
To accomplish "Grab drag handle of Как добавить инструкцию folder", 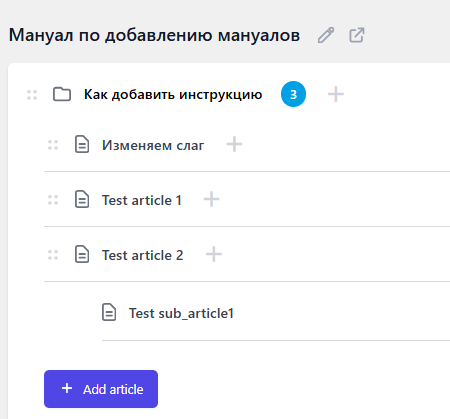I will [x=32, y=95].
